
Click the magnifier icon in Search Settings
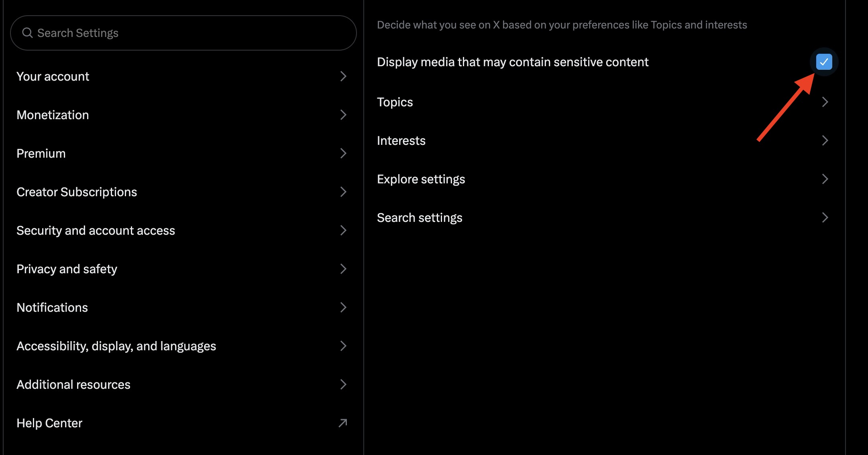click(27, 32)
